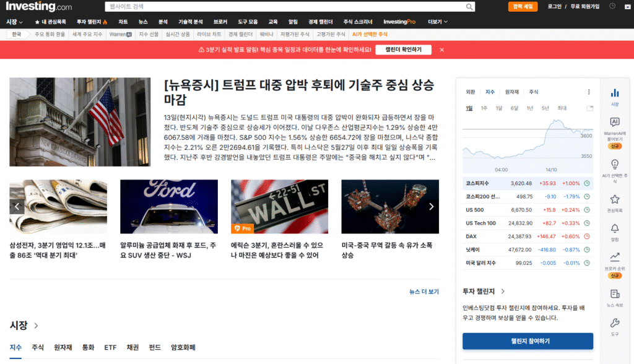Select the 시장 chart icon atop the sidebar

tap(614, 92)
